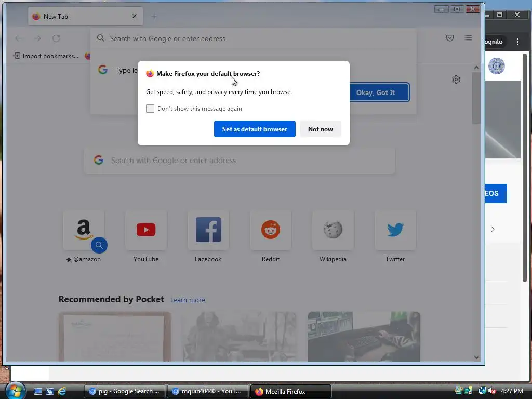
Task: Switch to mquin40440 YouTube taskbar window
Action: pos(207,391)
